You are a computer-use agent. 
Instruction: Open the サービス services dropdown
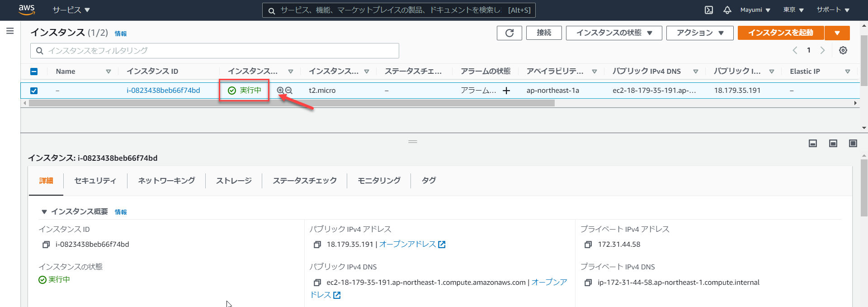pyautogui.click(x=71, y=10)
